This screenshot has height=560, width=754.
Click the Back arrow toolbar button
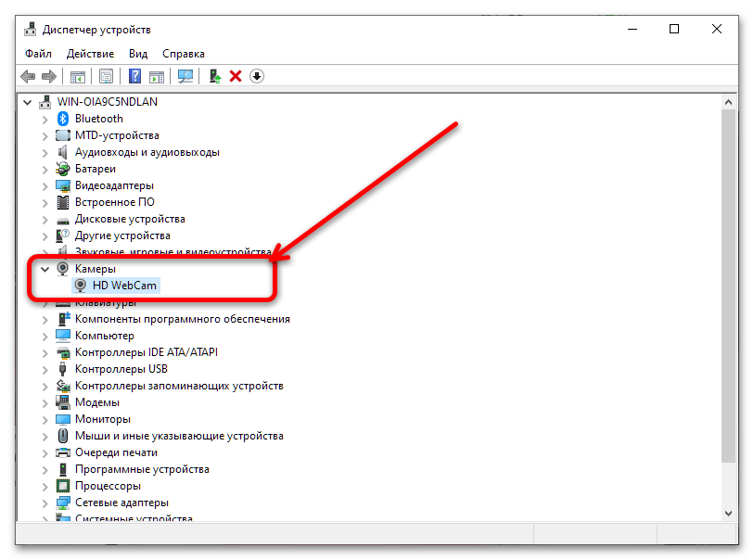(x=28, y=76)
